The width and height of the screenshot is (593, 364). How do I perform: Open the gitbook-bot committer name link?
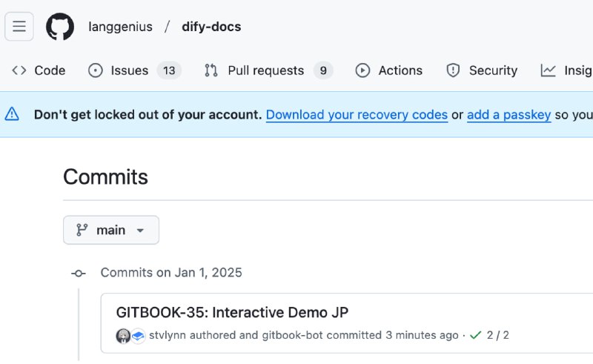pos(292,335)
